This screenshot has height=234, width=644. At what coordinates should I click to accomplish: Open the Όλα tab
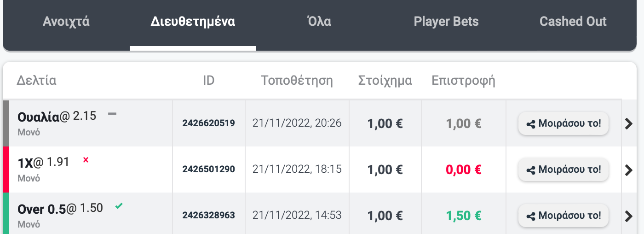pos(319,21)
